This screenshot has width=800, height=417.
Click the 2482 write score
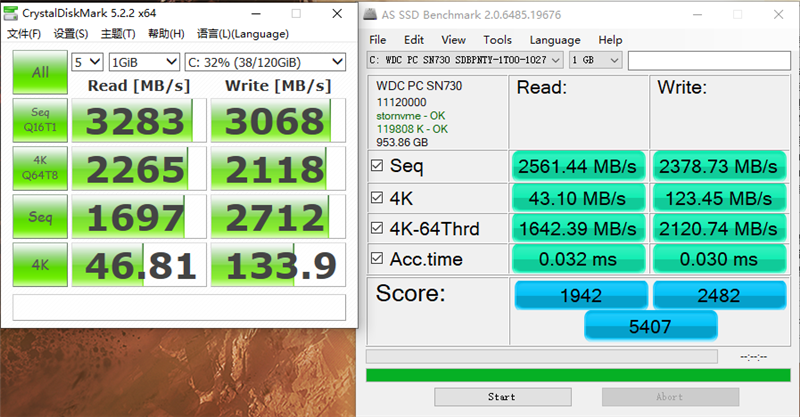719,295
